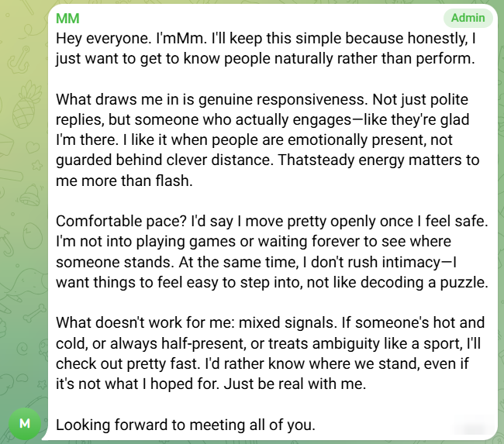
Task: Open the MM sender name profile
Action: point(67,18)
